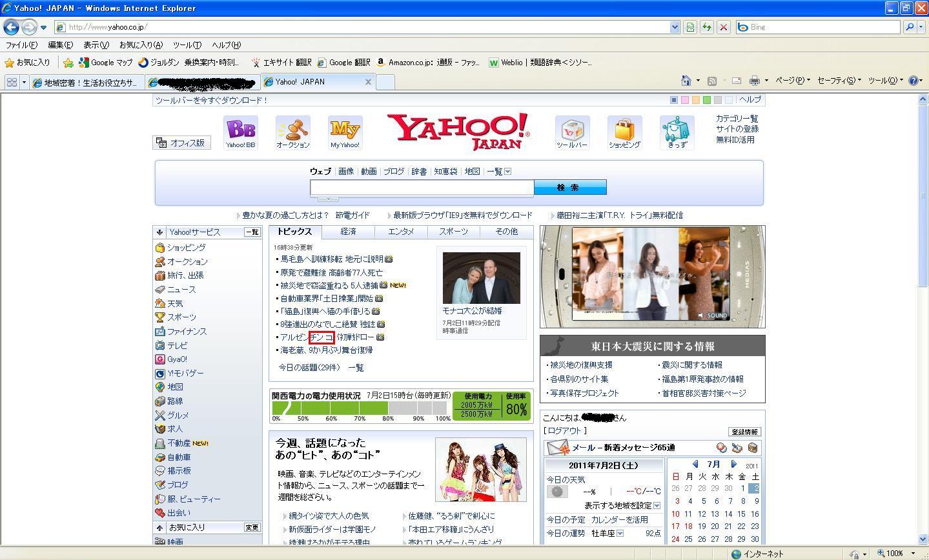Screen dimensions: 929x560
Task: Expand the 一覧 search category dropdown
Action: pos(507,172)
